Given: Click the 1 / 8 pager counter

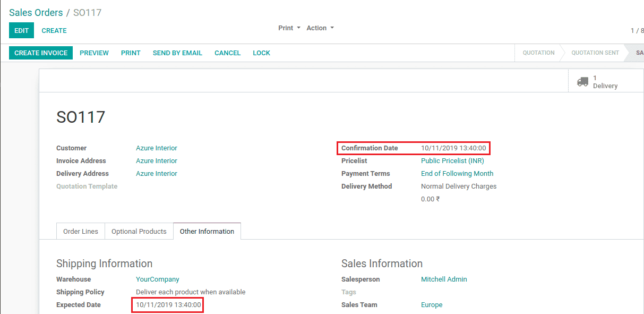Looking at the screenshot, I should [637, 30].
